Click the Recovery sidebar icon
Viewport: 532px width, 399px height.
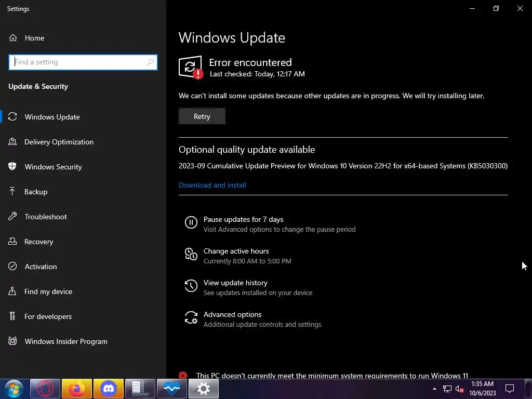[12, 242]
